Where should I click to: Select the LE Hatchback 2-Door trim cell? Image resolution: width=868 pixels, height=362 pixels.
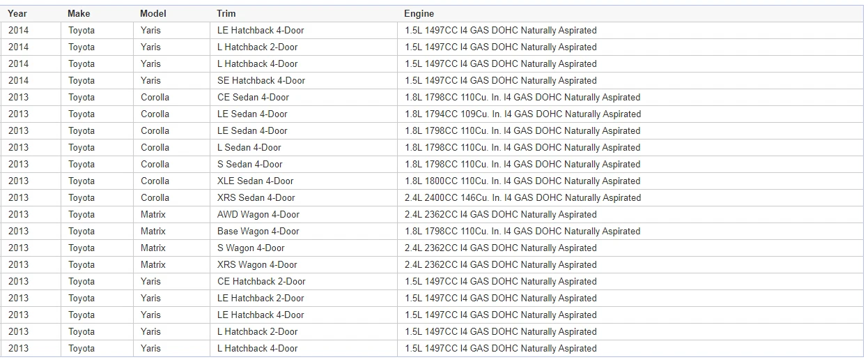click(261, 298)
